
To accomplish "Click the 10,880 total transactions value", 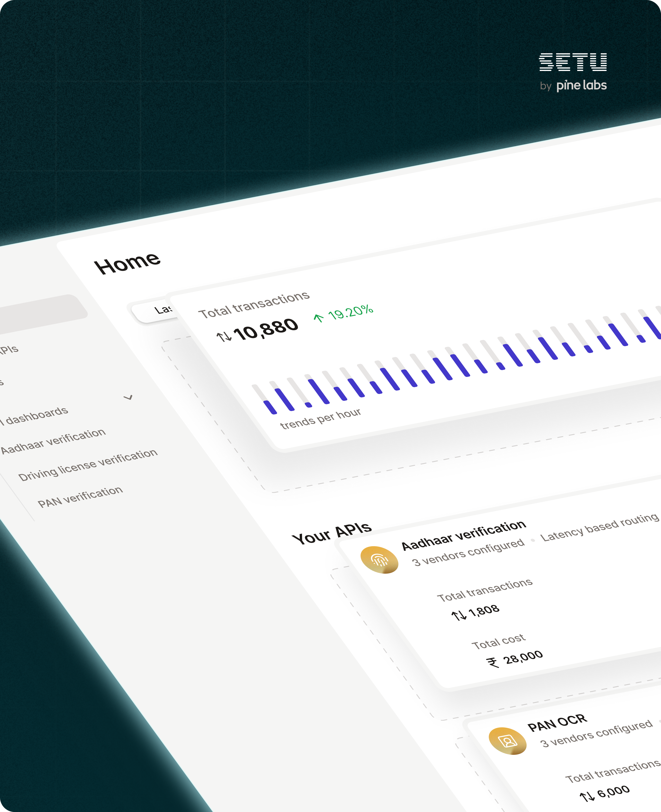I will pyautogui.click(x=265, y=329).
